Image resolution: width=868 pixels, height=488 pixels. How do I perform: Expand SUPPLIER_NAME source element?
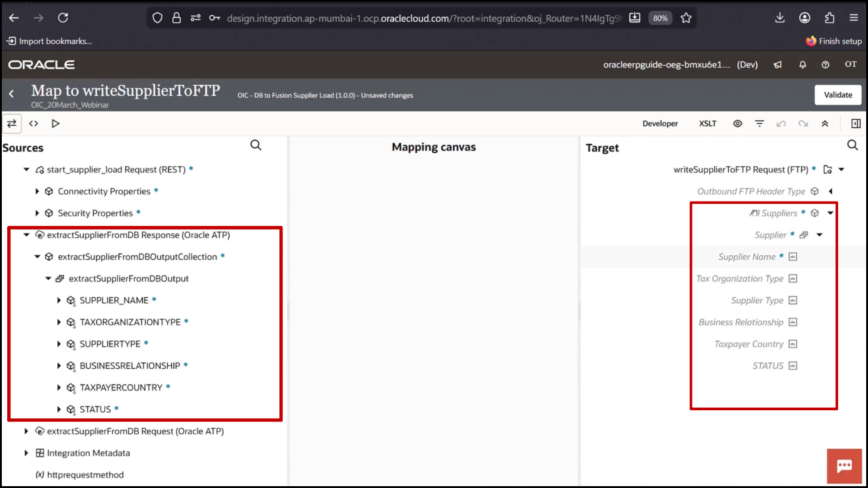pyautogui.click(x=59, y=300)
